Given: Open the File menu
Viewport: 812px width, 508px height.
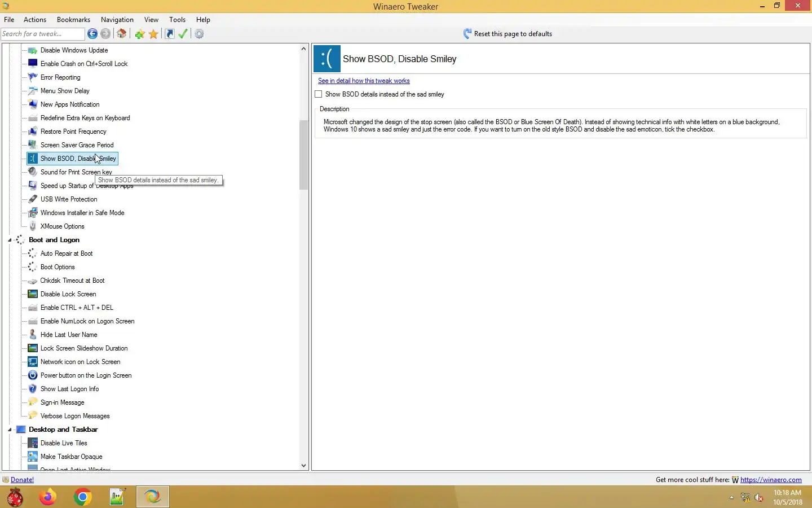Looking at the screenshot, I should [9, 19].
